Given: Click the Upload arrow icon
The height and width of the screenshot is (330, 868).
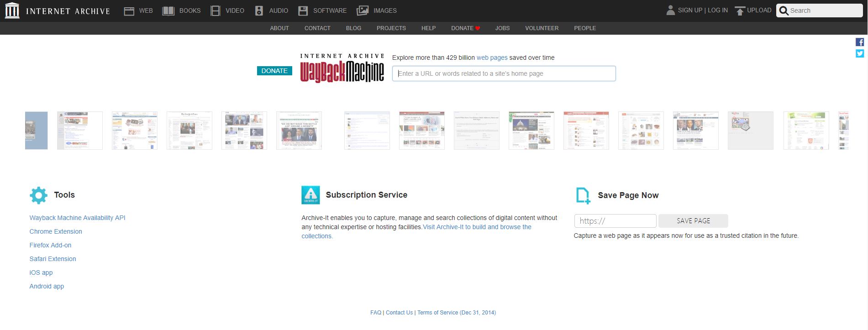Looking at the screenshot, I should [x=740, y=10].
